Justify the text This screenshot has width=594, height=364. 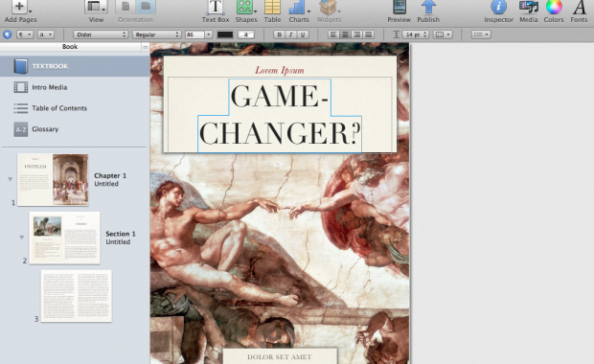(x=368, y=34)
